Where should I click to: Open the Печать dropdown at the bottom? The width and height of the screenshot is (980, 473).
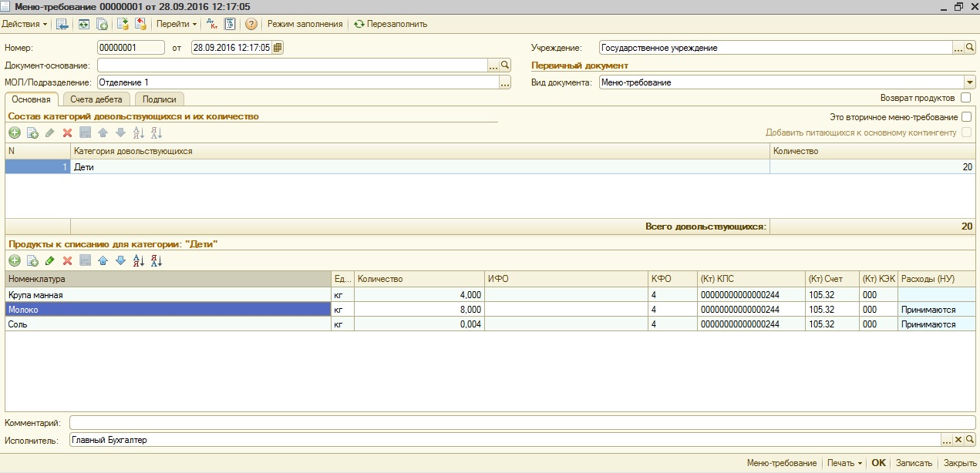pyautogui.click(x=845, y=463)
